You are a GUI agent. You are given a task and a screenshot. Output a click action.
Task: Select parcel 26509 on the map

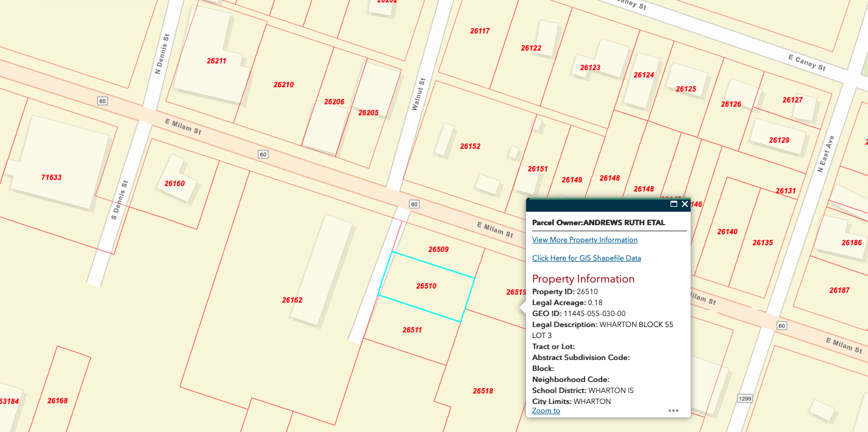[x=438, y=249]
